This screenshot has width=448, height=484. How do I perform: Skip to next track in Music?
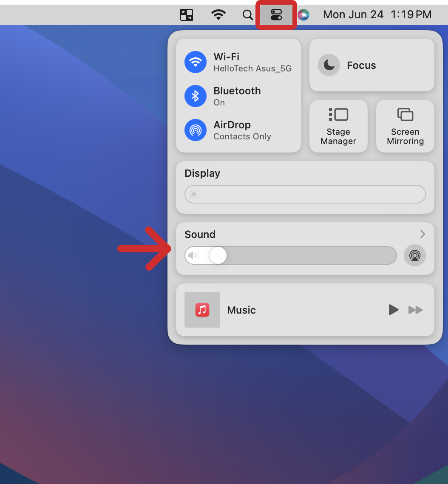[415, 310]
